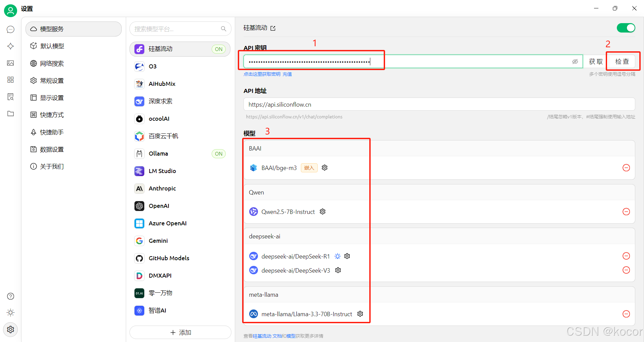This screenshot has height=342, width=644.
Task: Click the reasoning sun icon on DeepSeek-R1
Action: click(337, 256)
